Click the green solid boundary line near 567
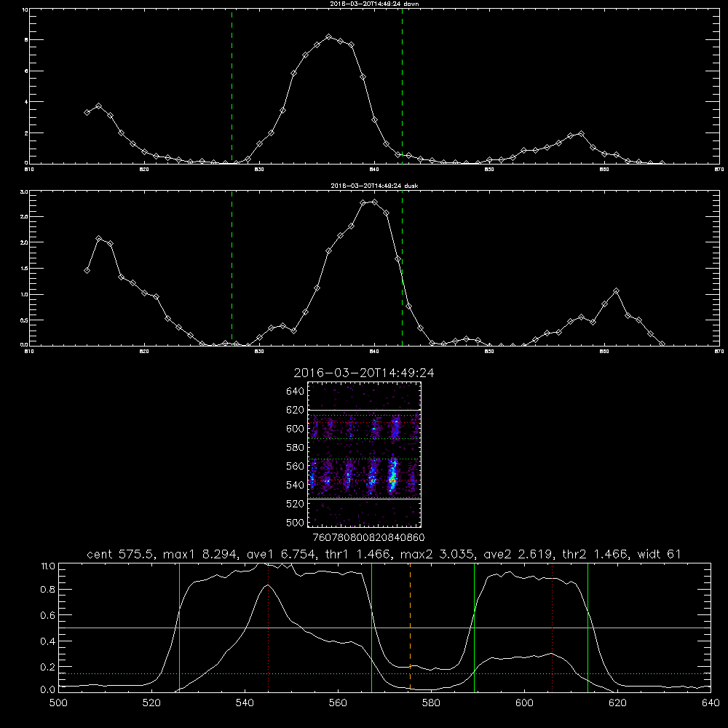Screen dimensions: 728x728 click(371, 627)
